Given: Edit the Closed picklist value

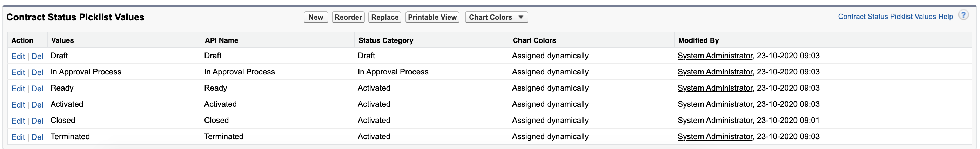Looking at the screenshot, I should pos(18,121).
